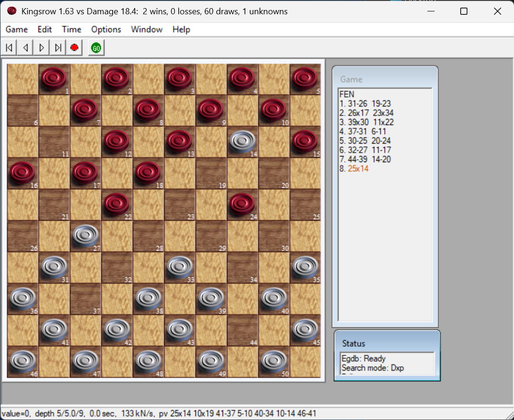Click move 25x14 in the game list
The height and width of the screenshot is (420, 514).
pyautogui.click(x=358, y=168)
